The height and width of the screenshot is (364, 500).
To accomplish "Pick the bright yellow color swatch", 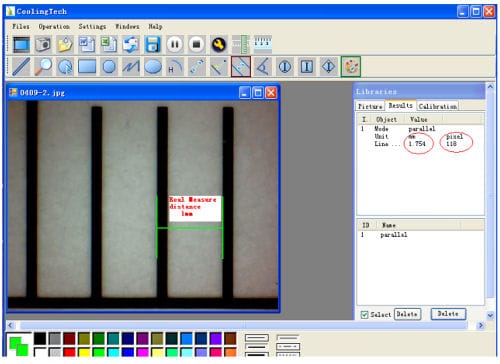I will click(84, 352).
